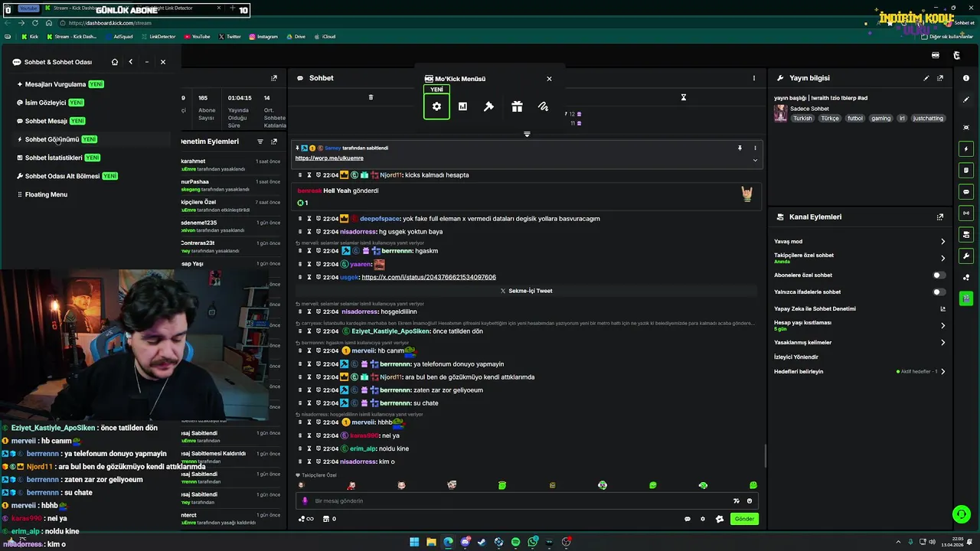The image size is (980, 551).
Task: Go back with left arrow in side menu
Action: [x=131, y=62]
